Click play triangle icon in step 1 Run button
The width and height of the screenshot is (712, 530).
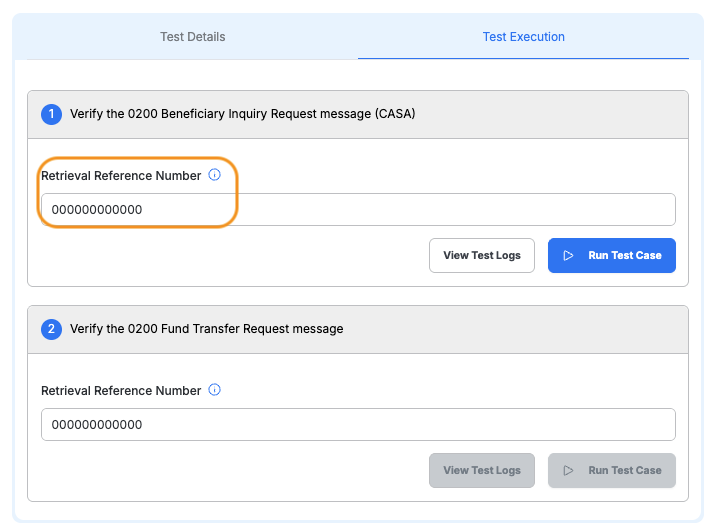click(x=568, y=256)
